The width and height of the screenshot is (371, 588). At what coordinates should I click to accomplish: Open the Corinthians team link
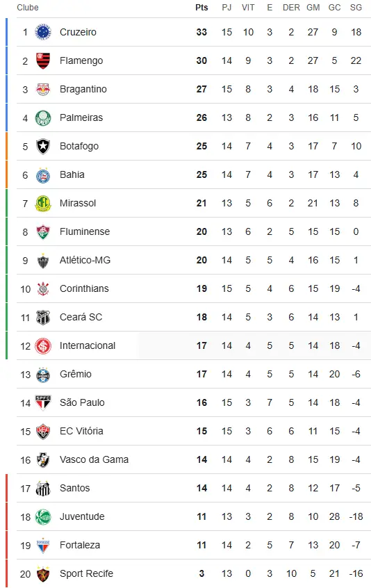[84, 288]
